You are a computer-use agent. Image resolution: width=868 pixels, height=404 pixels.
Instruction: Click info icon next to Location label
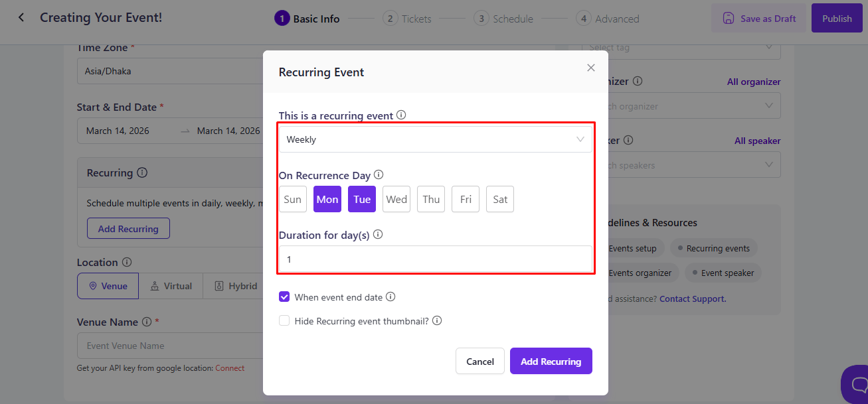[x=127, y=262]
